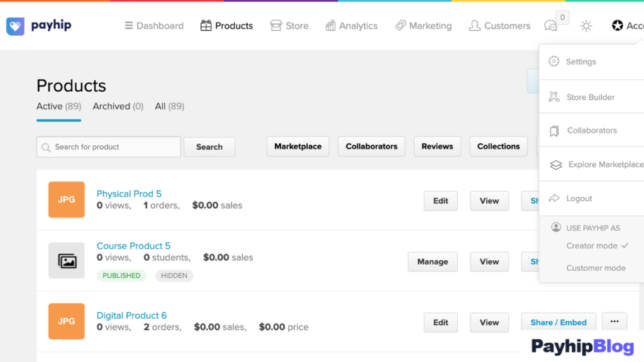
Task: Open the Dashboard menu
Action: (154, 26)
